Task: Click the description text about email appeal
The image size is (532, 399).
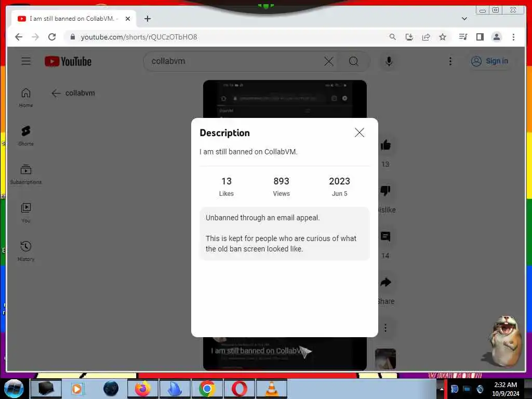Action: (262, 218)
